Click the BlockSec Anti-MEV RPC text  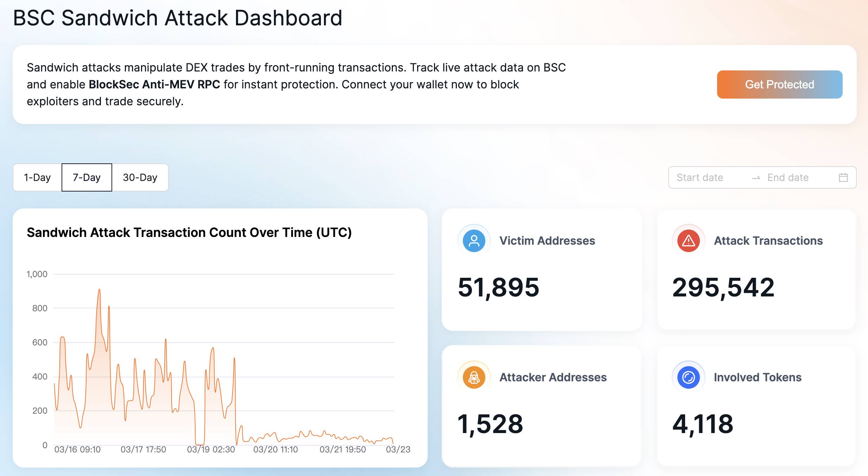[x=154, y=84]
